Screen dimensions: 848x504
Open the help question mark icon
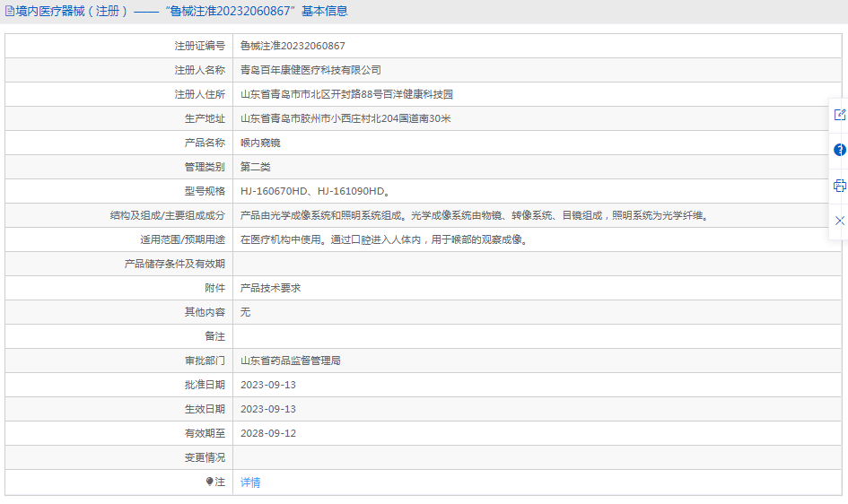coord(839,150)
